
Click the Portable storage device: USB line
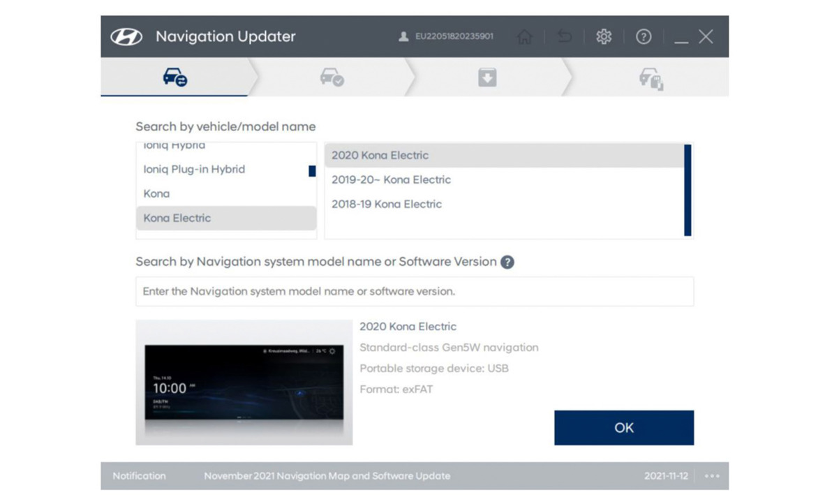(434, 368)
